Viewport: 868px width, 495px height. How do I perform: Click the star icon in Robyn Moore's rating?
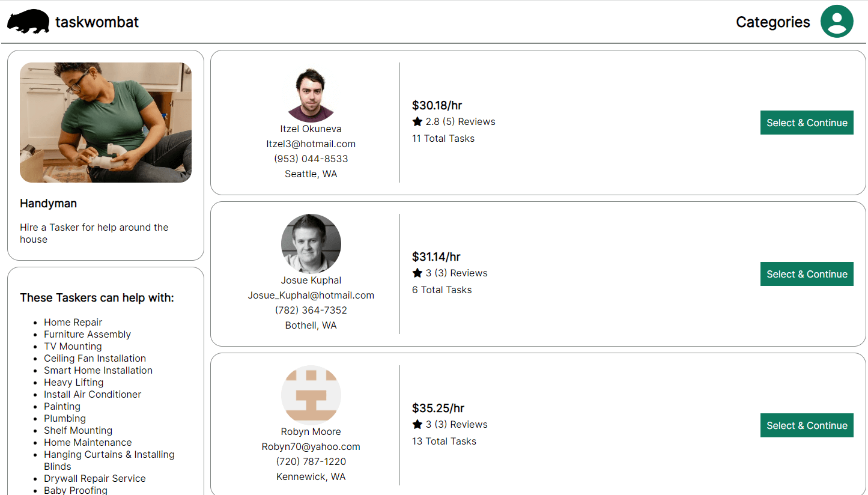(x=417, y=425)
